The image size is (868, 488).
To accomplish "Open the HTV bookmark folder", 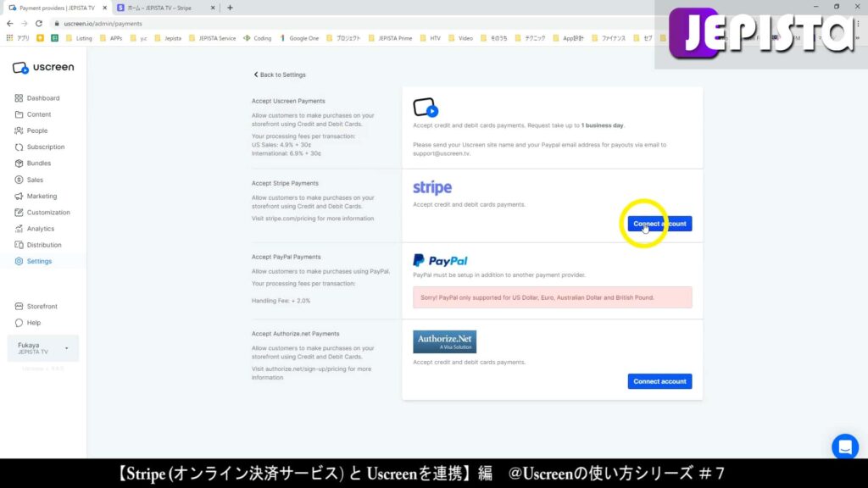I will [x=430, y=38].
